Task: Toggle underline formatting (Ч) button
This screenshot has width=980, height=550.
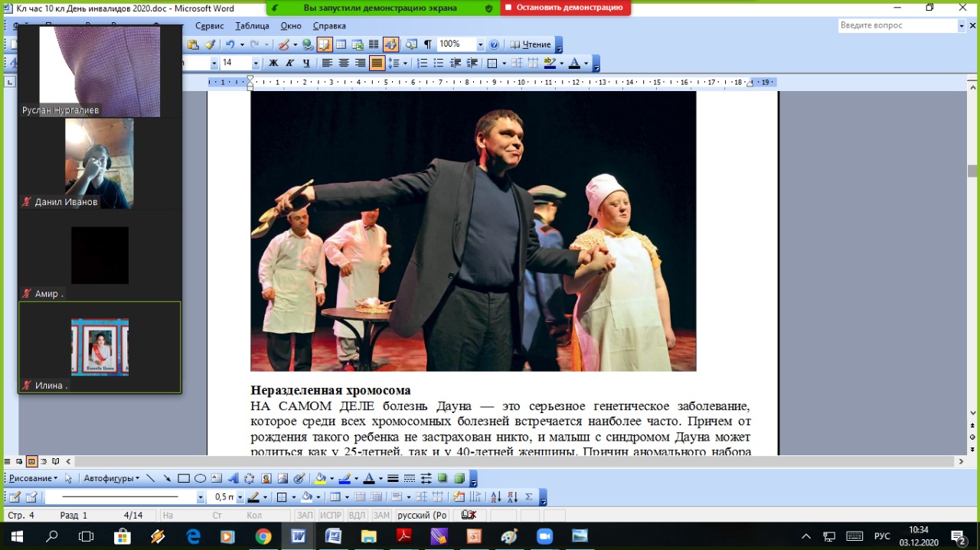Action: click(x=307, y=63)
